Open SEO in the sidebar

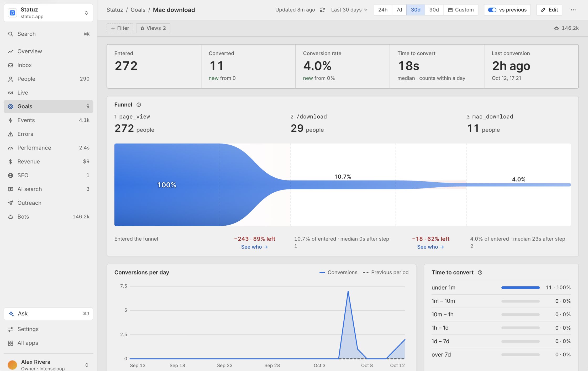tap(48, 175)
